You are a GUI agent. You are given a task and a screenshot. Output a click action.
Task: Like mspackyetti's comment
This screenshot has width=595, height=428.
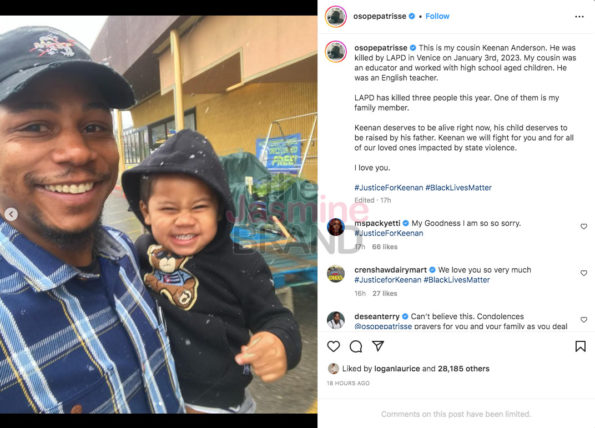tap(584, 227)
